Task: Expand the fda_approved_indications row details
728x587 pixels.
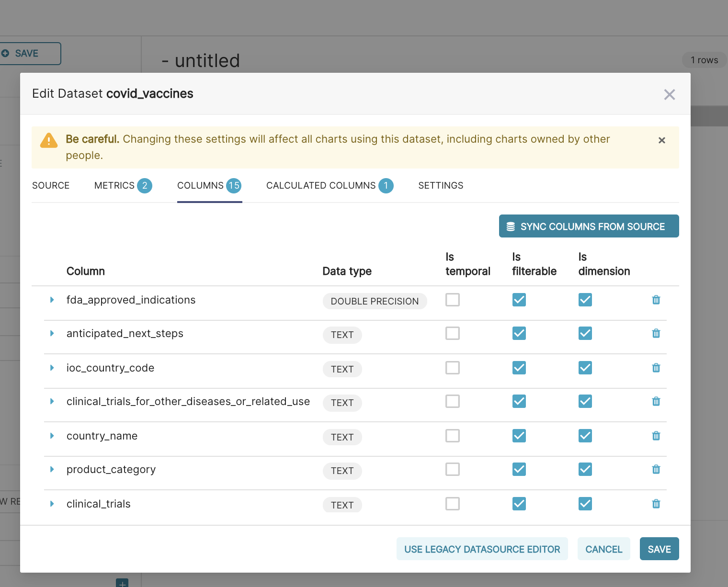Action: click(52, 300)
